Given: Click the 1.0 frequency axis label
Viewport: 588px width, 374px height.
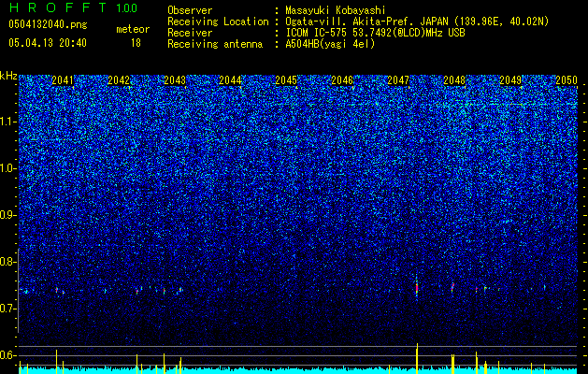Looking at the screenshot, I should 8,168.
